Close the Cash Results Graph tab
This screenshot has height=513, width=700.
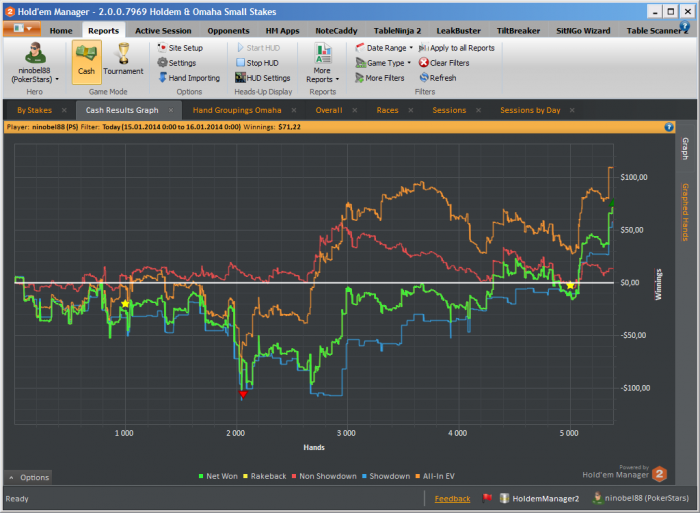[171, 110]
